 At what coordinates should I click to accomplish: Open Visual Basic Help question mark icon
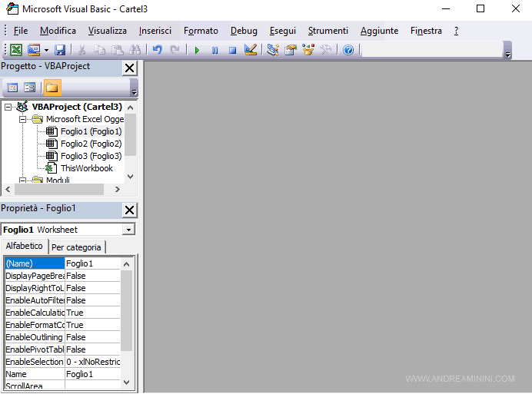[x=348, y=50]
